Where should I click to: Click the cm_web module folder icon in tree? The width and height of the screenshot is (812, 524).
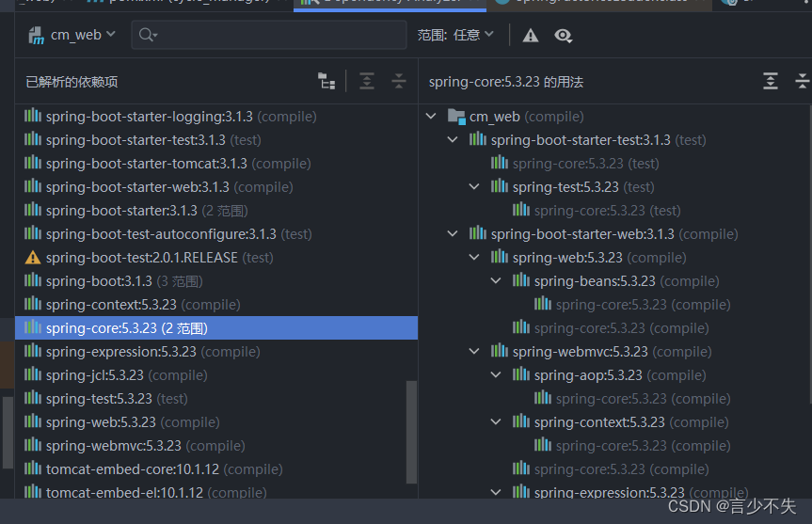pos(456,117)
